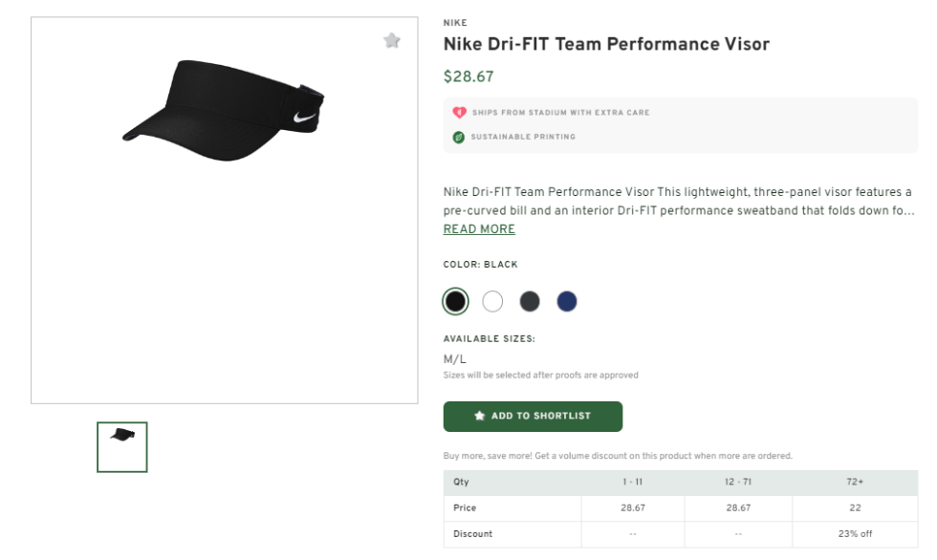Click the $28.67 price text
The image size is (937, 560).
[x=466, y=76]
